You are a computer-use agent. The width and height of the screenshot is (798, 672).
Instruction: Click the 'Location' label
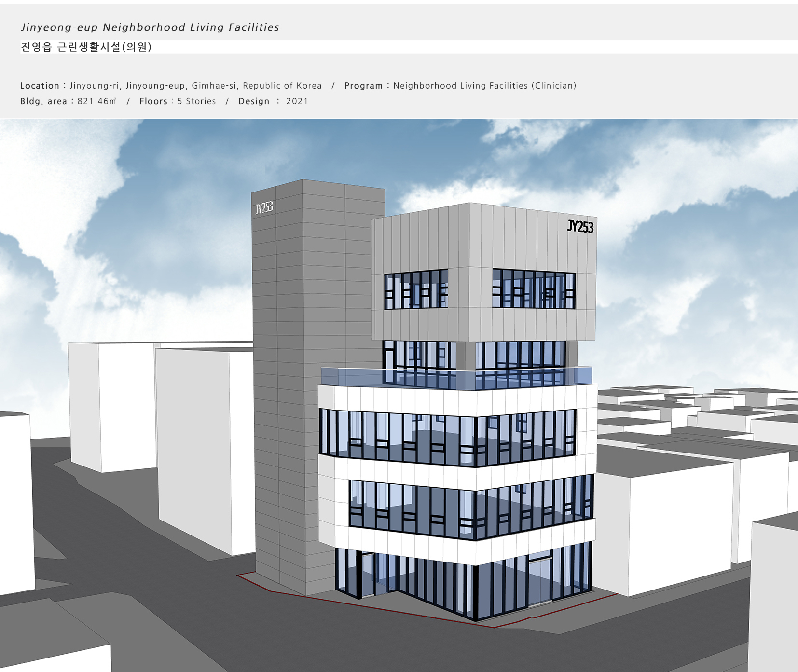coord(40,86)
